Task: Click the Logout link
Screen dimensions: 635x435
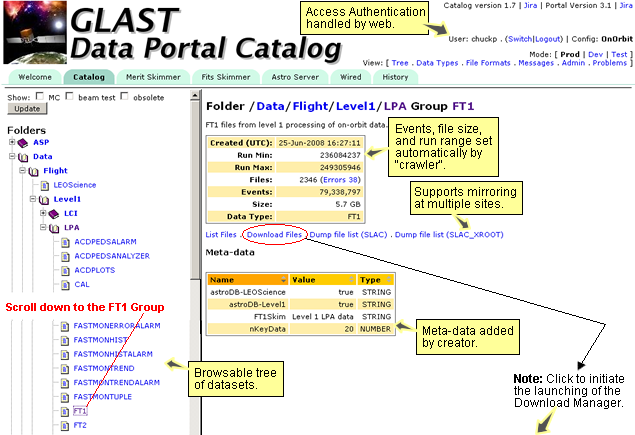Action: point(548,39)
